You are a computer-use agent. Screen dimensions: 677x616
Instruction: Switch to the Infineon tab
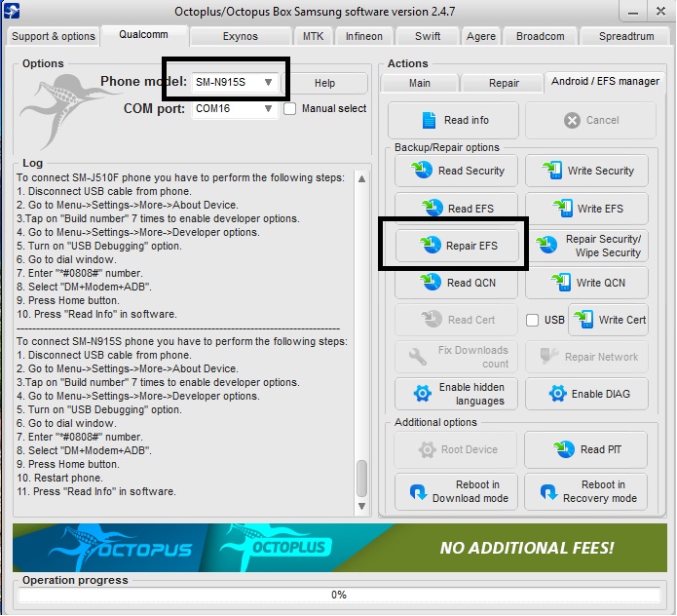(364, 36)
